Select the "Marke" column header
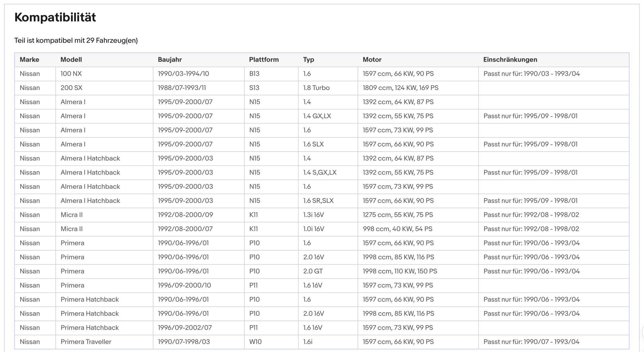This screenshot has width=644, height=352. [30, 60]
